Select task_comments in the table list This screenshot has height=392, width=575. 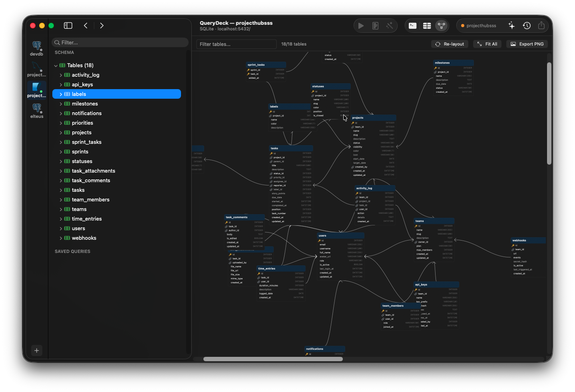(x=117, y=181)
